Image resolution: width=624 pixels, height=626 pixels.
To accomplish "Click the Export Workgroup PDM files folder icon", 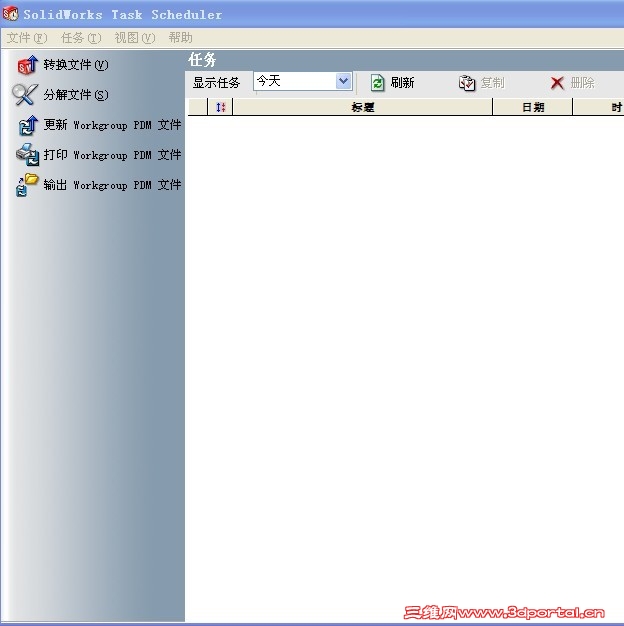I will 27,185.
